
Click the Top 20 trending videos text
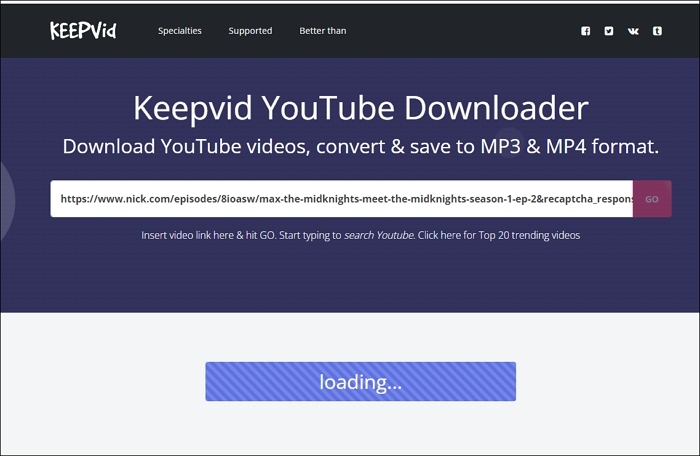(529, 235)
